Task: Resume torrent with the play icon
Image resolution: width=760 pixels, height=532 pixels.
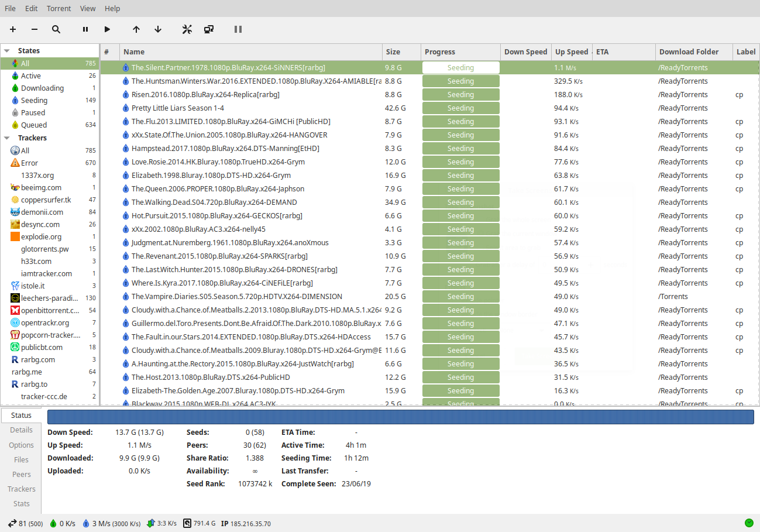Action: click(107, 29)
